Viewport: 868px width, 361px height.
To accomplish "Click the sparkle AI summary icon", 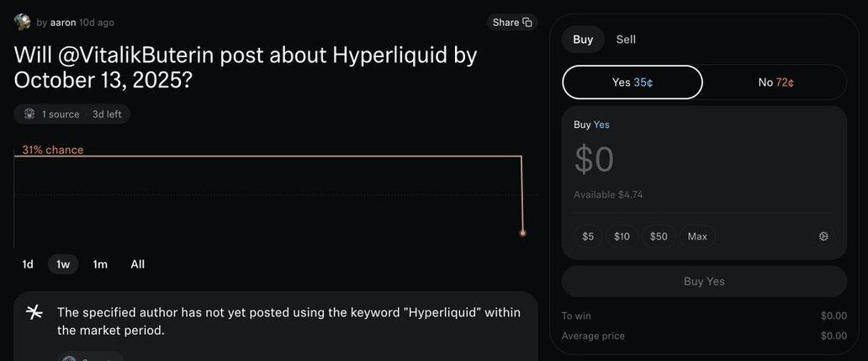I will click(x=34, y=313).
